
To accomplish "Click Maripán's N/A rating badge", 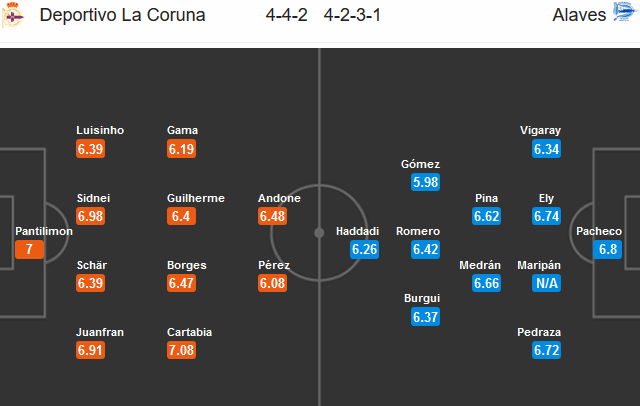I will click(x=546, y=283).
